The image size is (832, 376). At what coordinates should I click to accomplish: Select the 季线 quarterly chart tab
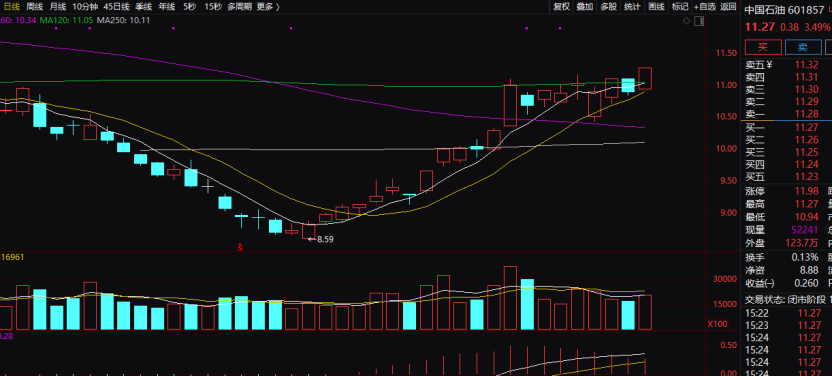(x=143, y=6)
